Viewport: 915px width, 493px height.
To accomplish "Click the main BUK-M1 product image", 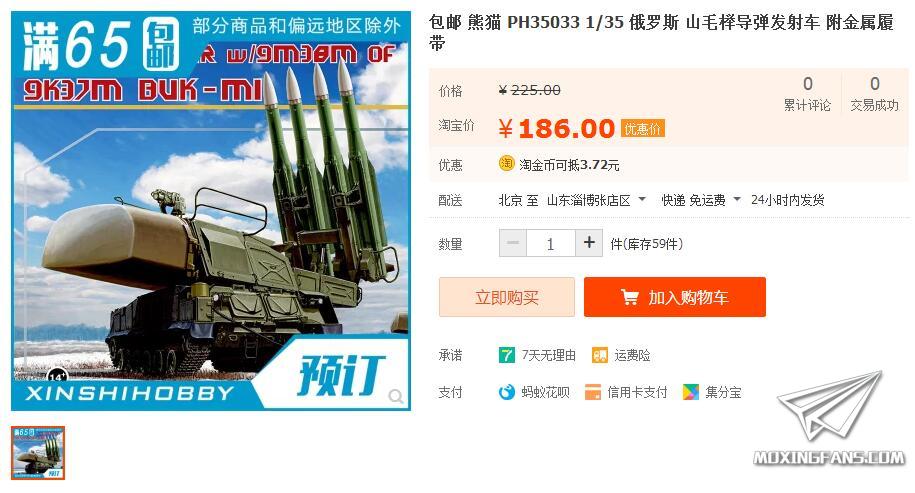I will 211,211.
